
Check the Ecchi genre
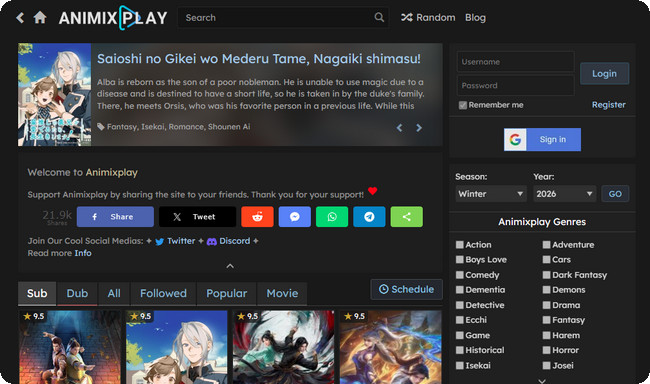point(460,320)
